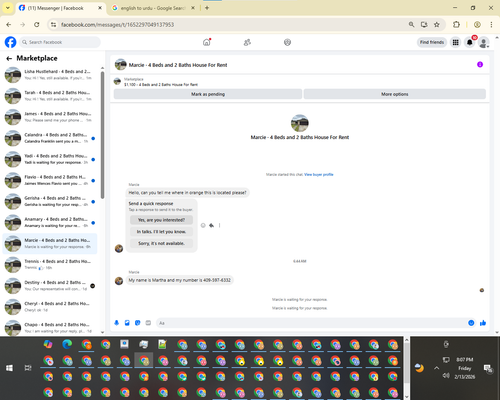The width and height of the screenshot is (500, 400).
Task: Open Task View on the taskbar
Action: click(x=28, y=368)
